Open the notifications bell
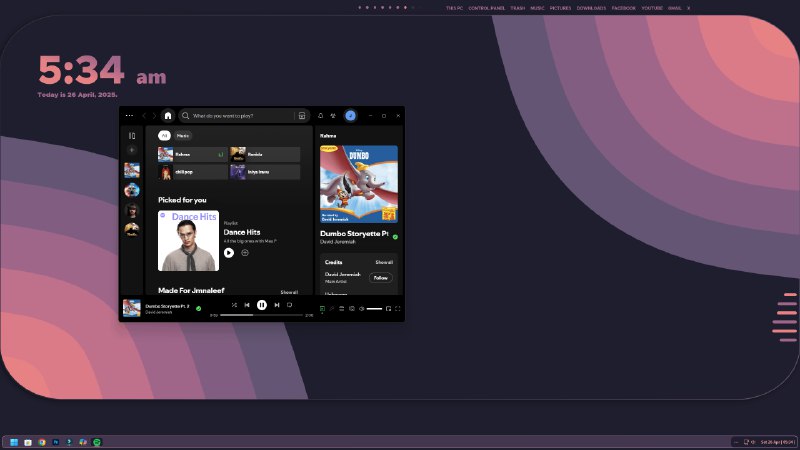 point(320,116)
